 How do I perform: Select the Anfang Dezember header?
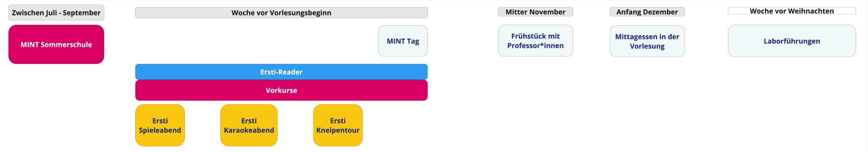click(647, 12)
